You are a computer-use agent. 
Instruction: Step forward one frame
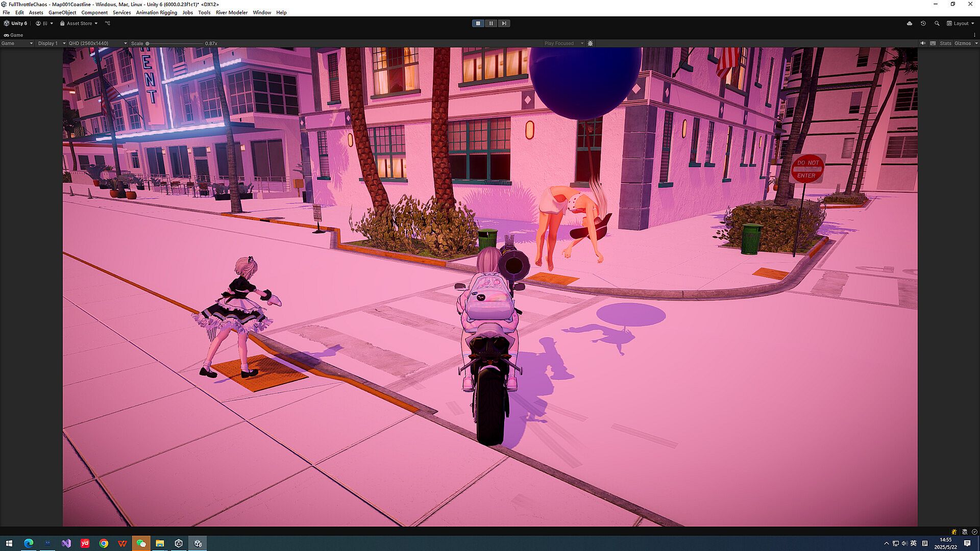[504, 23]
